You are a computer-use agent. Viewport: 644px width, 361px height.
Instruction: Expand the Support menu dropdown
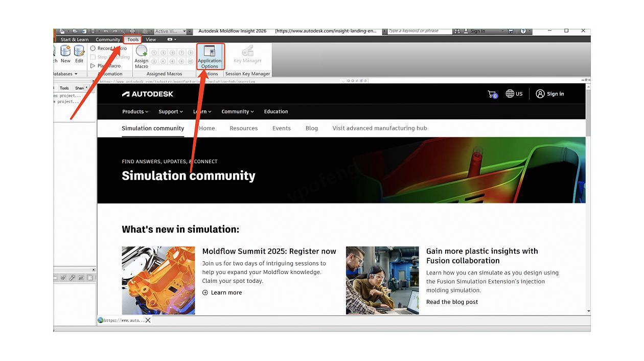pos(171,111)
